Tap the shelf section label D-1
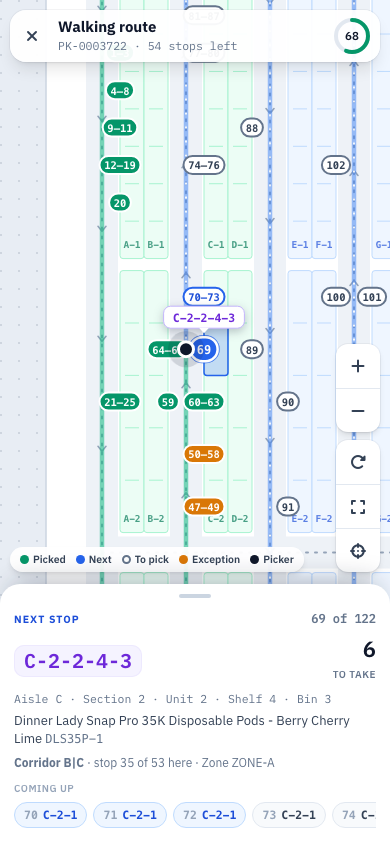The height and width of the screenshot is (844, 390). tap(240, 244)
